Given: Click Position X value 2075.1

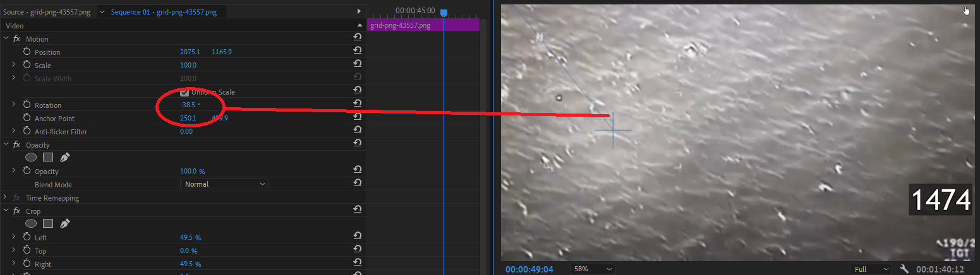Looking at the screenshot, I should (x=190, y=52).
